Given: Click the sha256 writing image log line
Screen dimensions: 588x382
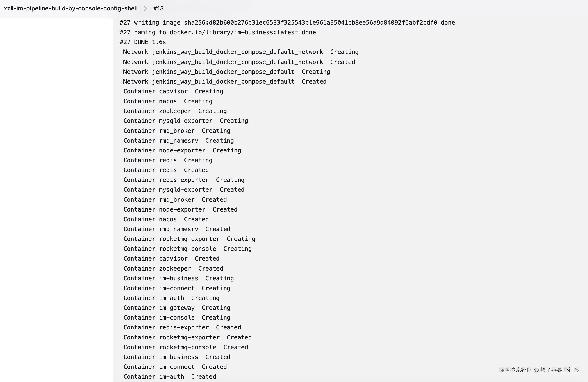Looking at the screenshot, I should [x=287, y=23].
